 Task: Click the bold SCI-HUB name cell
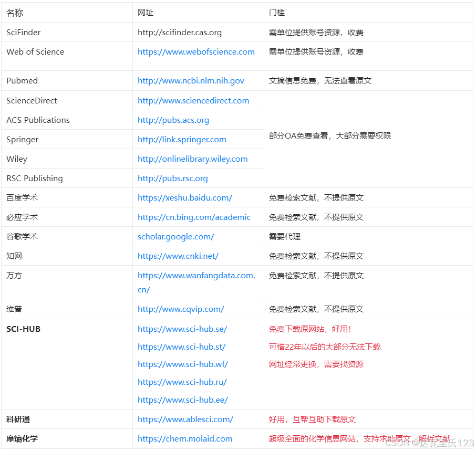[67, 364]
